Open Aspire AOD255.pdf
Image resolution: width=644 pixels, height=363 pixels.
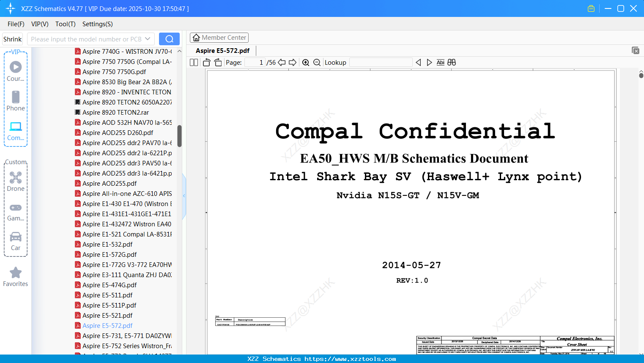tap(106, 183)
